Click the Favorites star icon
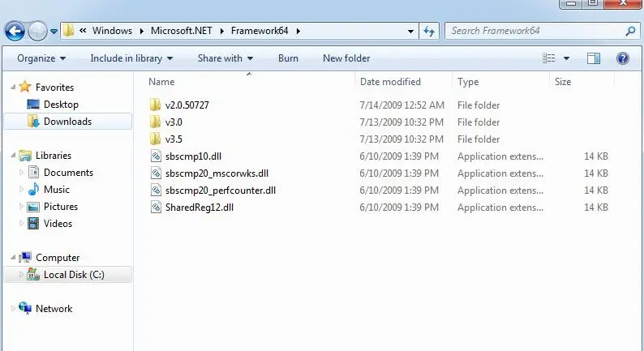The width and height of the screenshot is (644, 351). pos(25,87)
